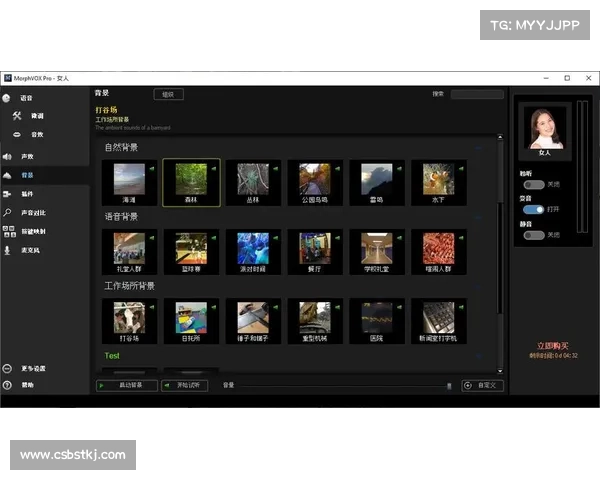Screen dimensions: 600x480
Task: Select the 锤子和锯子 background thumbnail
Action: pyautogui.click(x=253, y=321)
